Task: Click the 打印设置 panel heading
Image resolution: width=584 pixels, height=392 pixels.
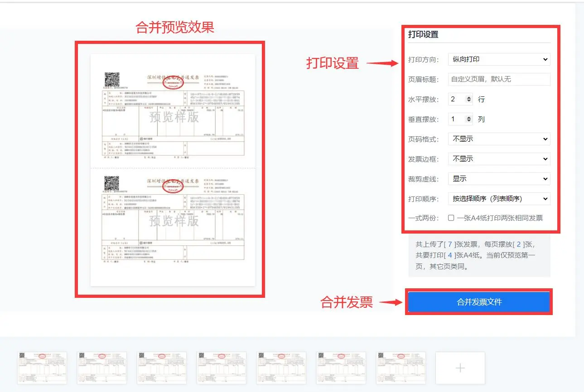Action: coord(423,34)
